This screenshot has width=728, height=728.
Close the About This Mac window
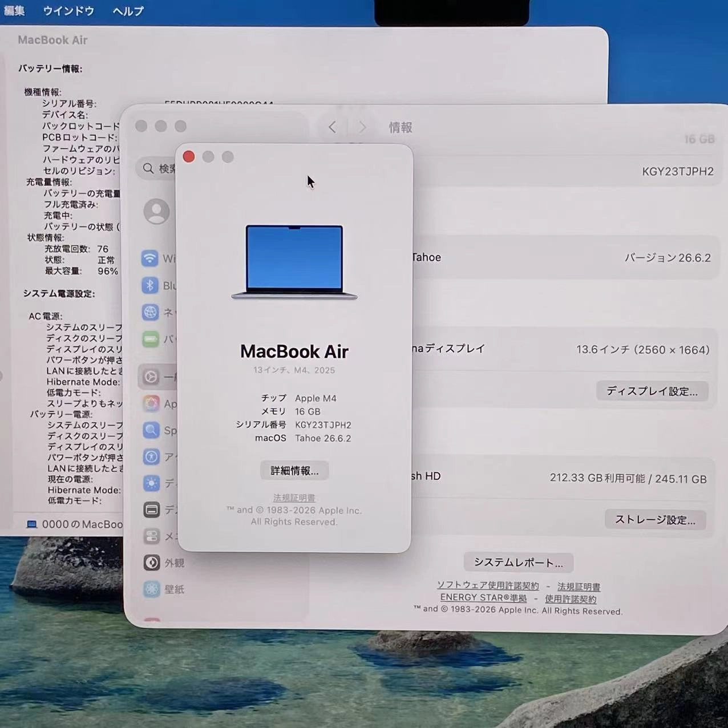pyautogui.click(x=189, y=157)
